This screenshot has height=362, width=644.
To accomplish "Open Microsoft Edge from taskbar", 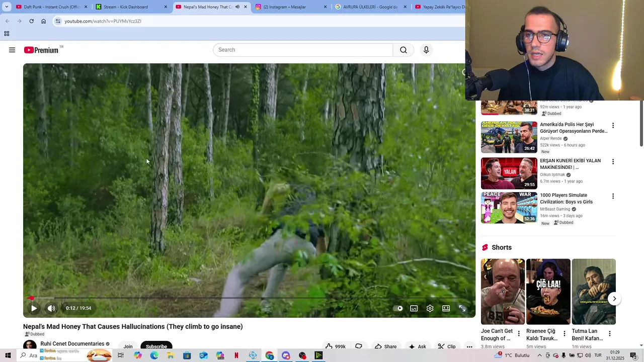I will pyautogui.click(x=154, y=355).
